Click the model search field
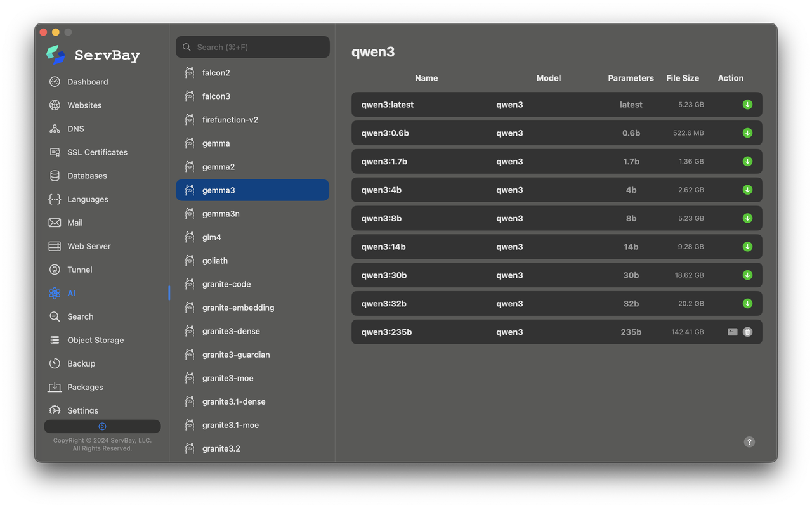The width and height of the screenshot is (812, 508). [252, 47]
